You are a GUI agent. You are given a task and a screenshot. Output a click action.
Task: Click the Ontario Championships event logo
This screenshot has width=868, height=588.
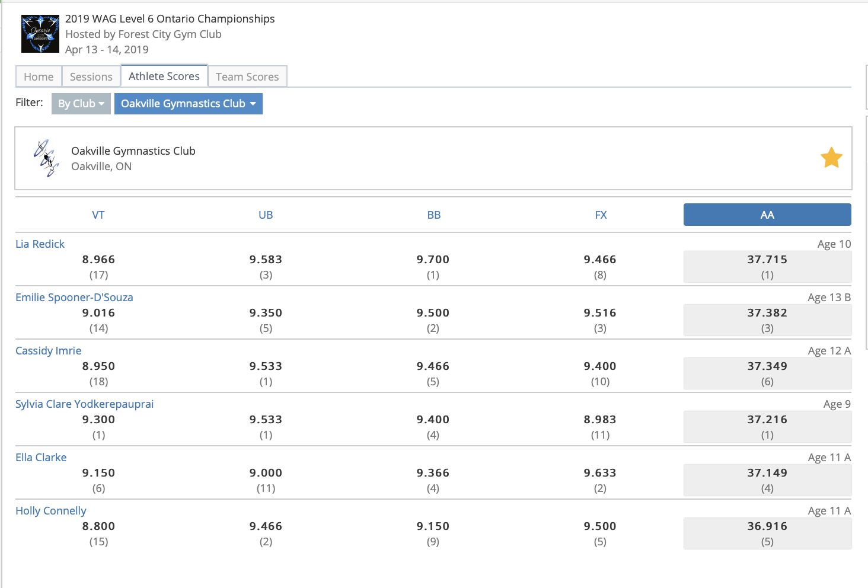40,34
